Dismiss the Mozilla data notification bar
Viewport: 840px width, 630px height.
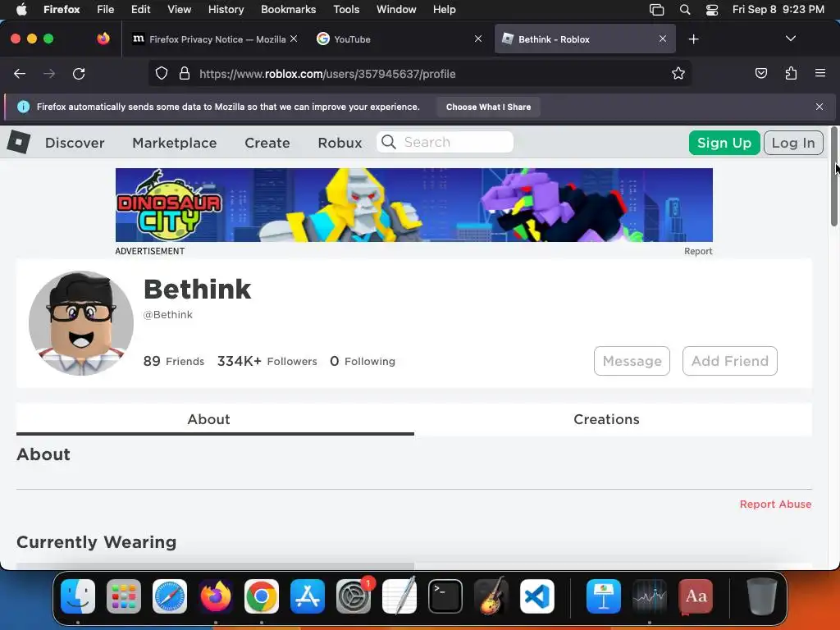[x=819, y=107]
